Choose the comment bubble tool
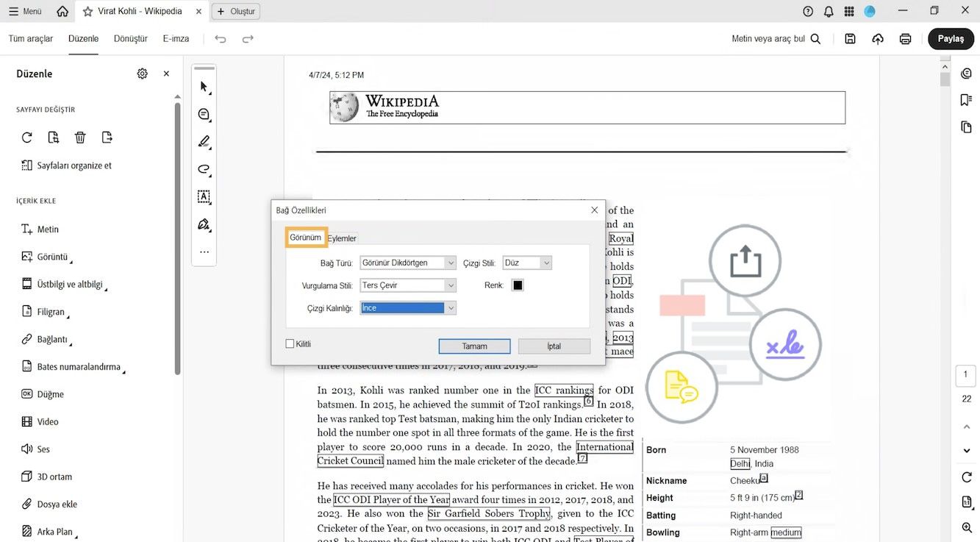Screen dimensions: 980x542 point(204,115)
